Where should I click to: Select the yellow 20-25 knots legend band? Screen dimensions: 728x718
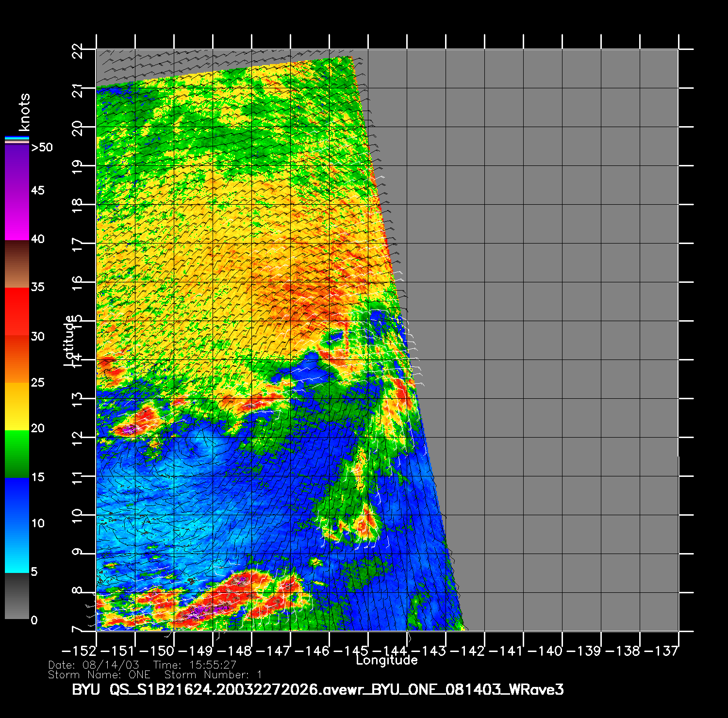(x=17, y=406)
